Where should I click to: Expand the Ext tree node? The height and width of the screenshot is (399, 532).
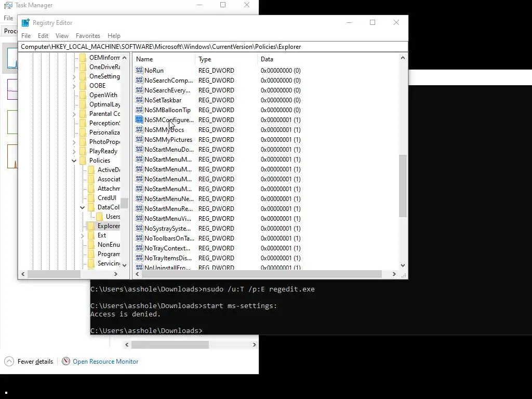pyautogui.click(x=82, y=235)
